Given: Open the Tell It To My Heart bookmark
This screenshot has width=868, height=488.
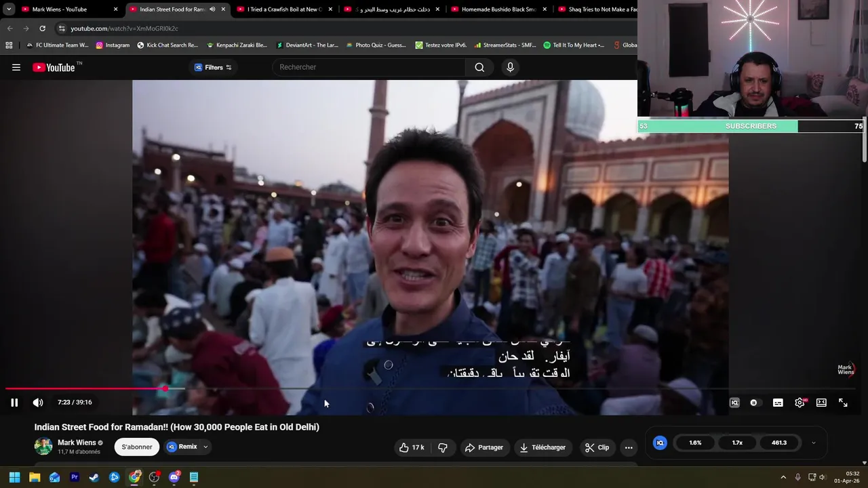Looking at the screenshot, I should [x=574, y=45].
